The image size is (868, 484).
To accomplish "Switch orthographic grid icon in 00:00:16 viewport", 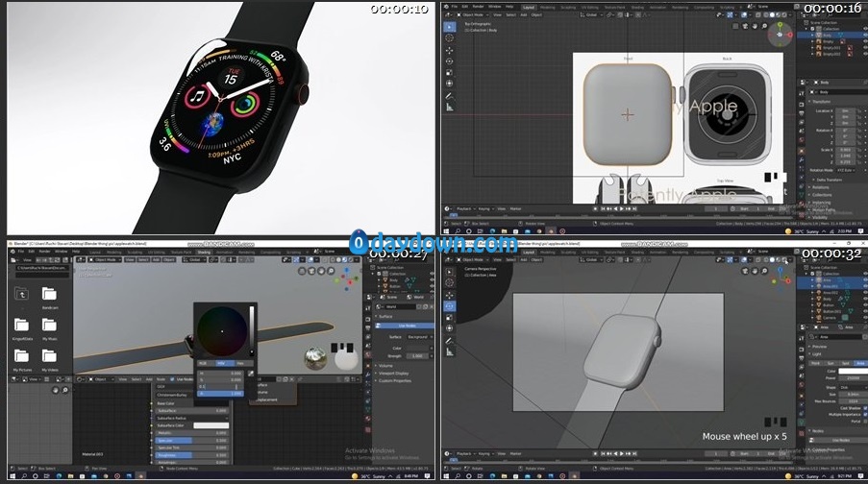I will click(735, 26).
